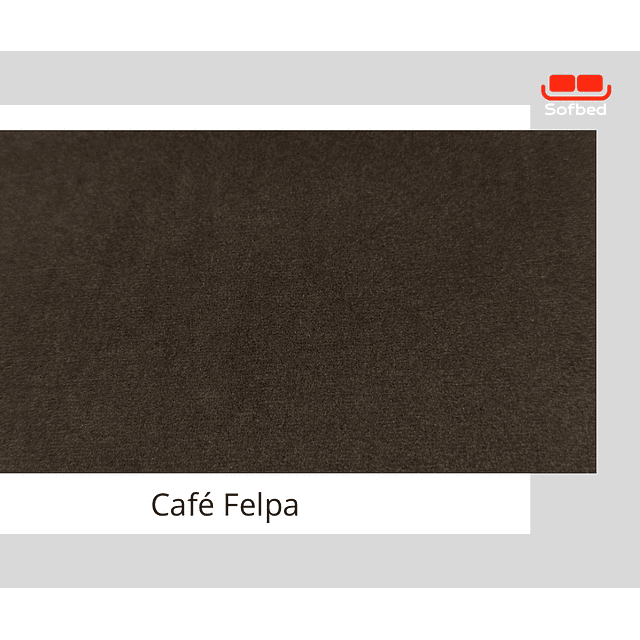This screenshot has height=640, width=640.
Task: Click the left edge of the brown fabric sample
Action: point(2,302)
